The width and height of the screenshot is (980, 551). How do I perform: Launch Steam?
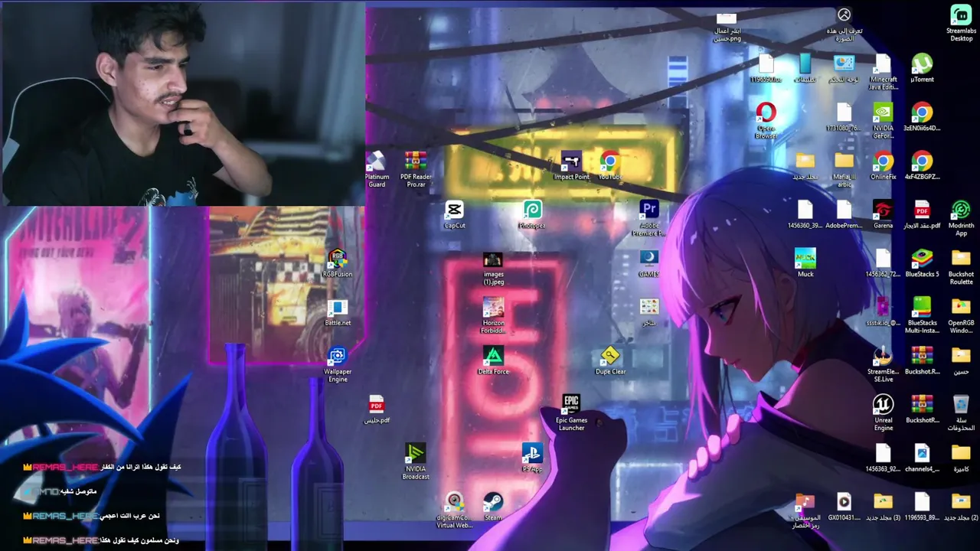[x=493, y=507]
